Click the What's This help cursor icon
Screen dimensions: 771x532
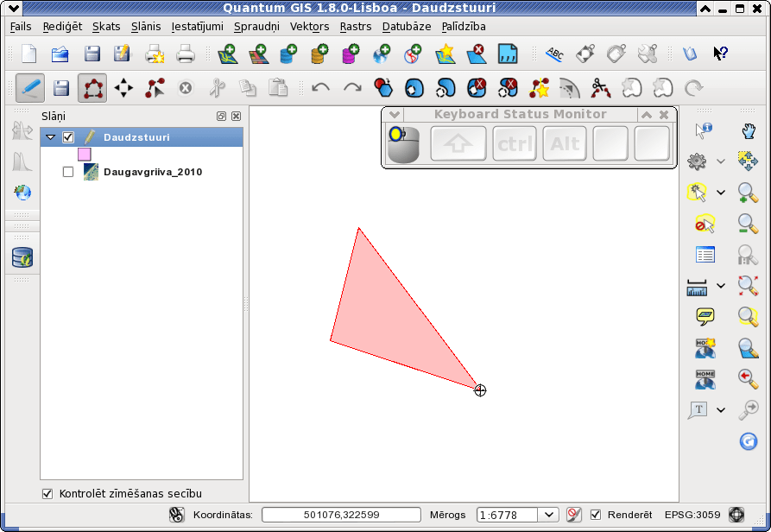(x=720, y=53)
